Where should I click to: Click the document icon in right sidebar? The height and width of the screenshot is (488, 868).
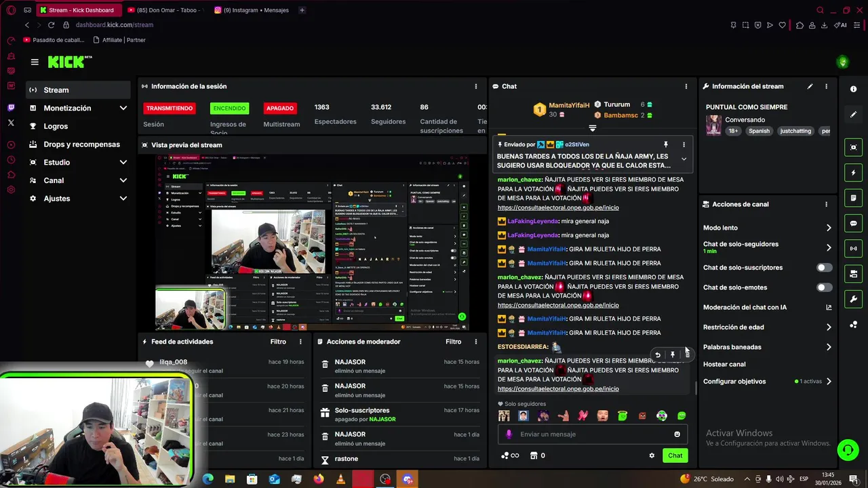(x=853, y=198)
